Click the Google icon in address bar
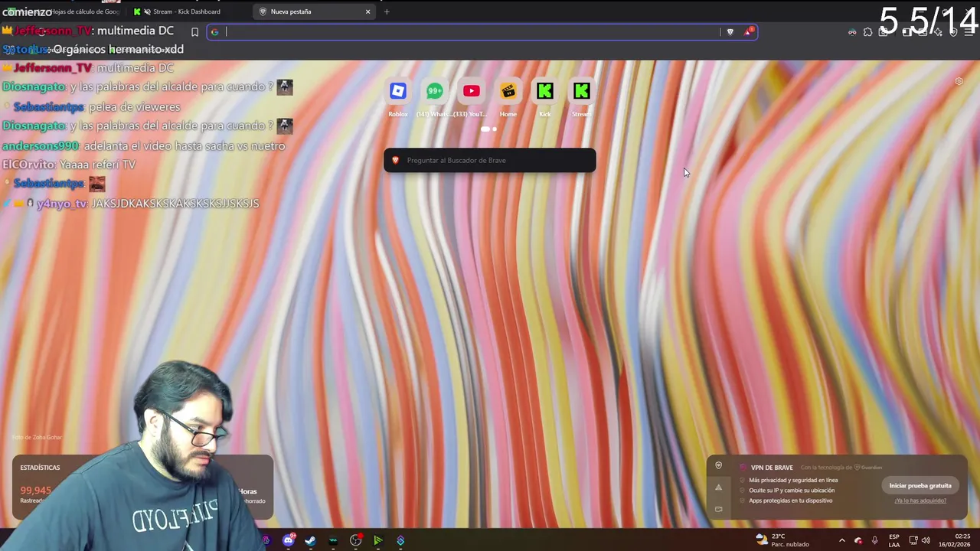 click(x=215, y=32)
